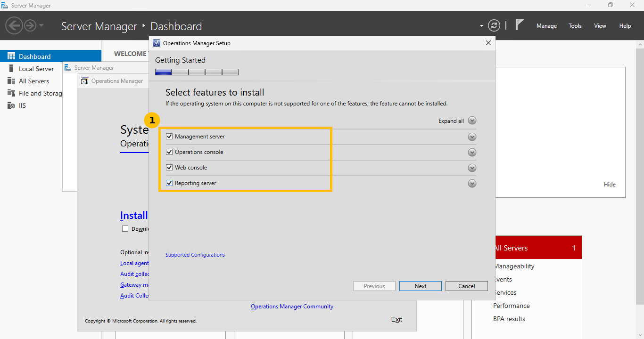
Task: Click Exit in the Operations Manager window
Action: point(396,319)
